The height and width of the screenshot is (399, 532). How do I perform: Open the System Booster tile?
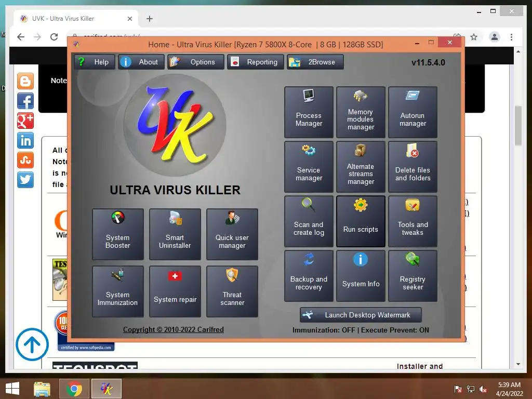tap(118, 234)
